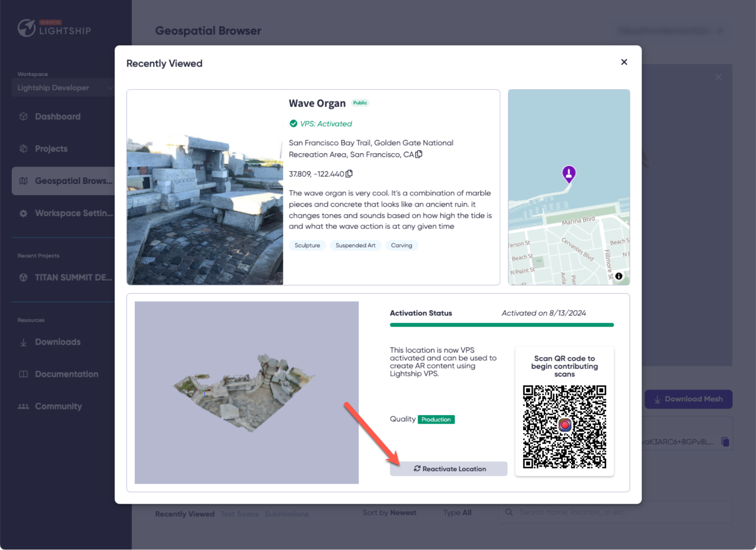Click the Reactivate Location button
This screenshot has width=756, height=550.
449,469
